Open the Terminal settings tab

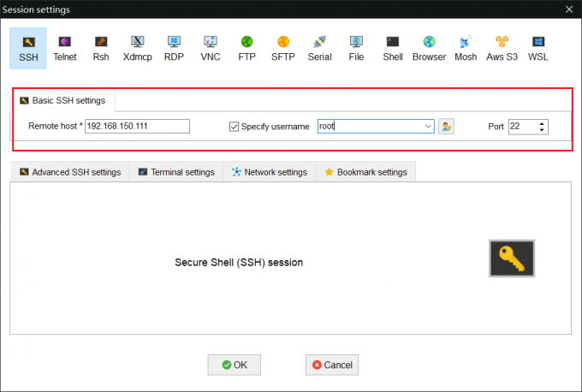click(176, 172)
